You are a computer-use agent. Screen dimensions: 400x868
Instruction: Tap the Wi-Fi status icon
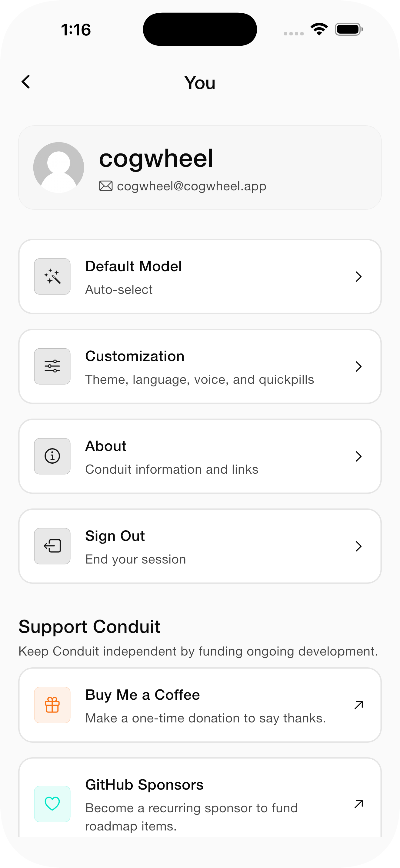point(319,29)
